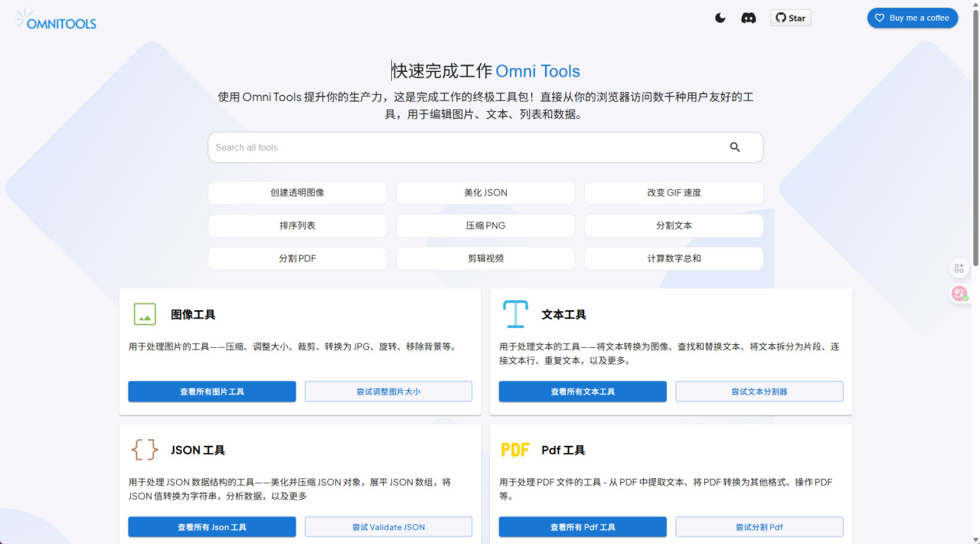Click the search magnifier icon

coord(735,147)
